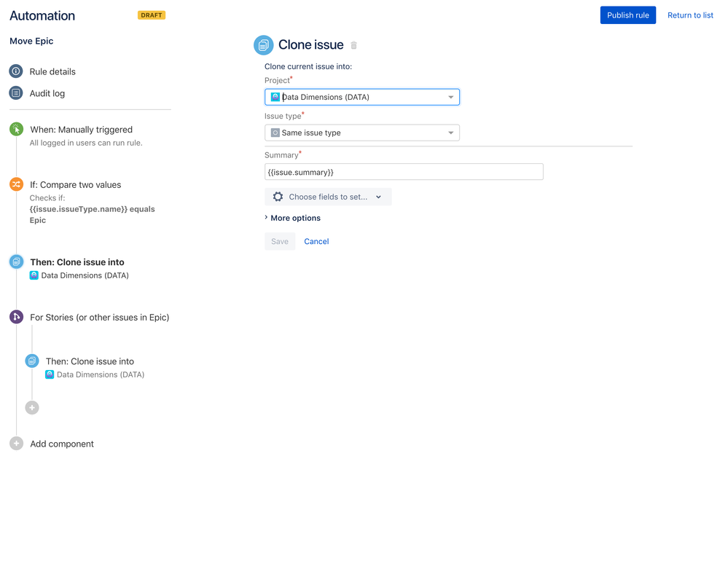The image size is (728, 574).
Task: Click the 'Clone current issue into:' text
Action: (x=308, y=66)
